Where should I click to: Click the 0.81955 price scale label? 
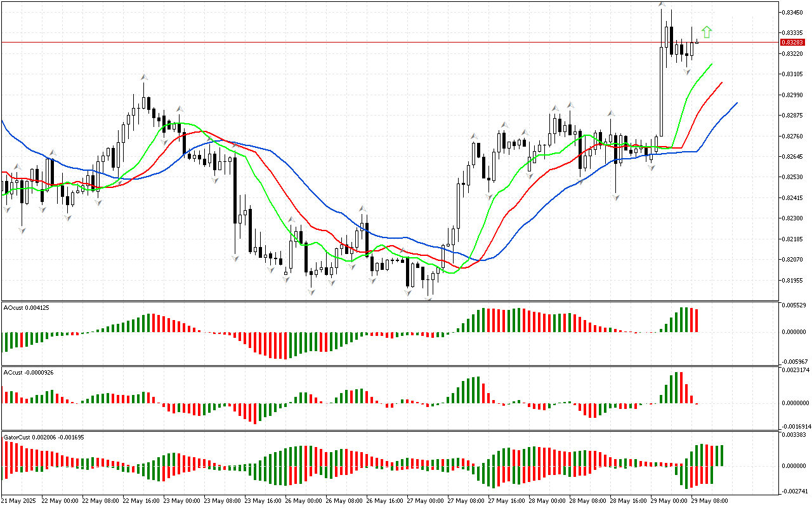click(x=793, y=280)
